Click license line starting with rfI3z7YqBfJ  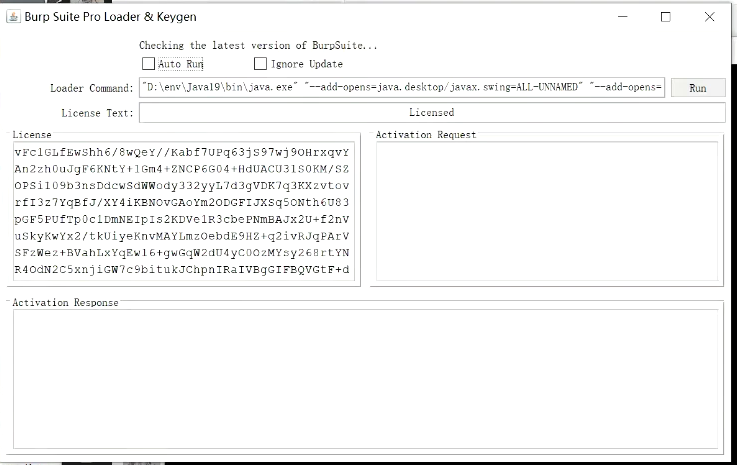coord(182,203)
